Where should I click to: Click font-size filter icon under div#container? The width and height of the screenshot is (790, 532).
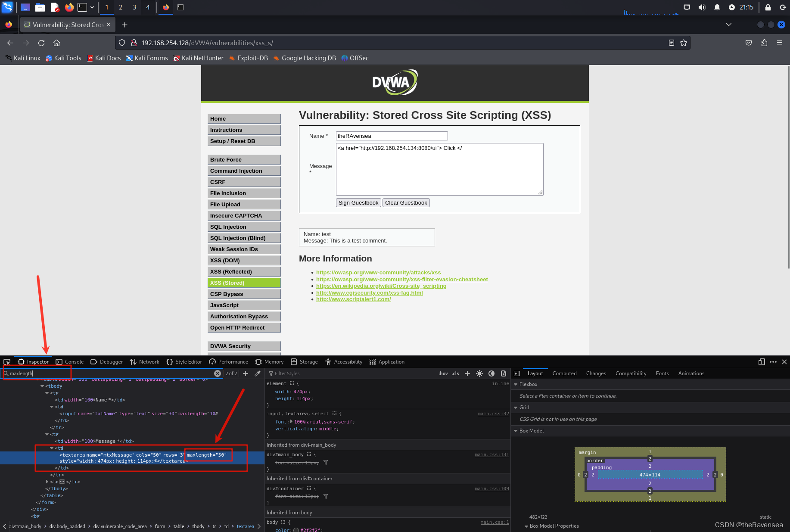click(x=326, y=497)
